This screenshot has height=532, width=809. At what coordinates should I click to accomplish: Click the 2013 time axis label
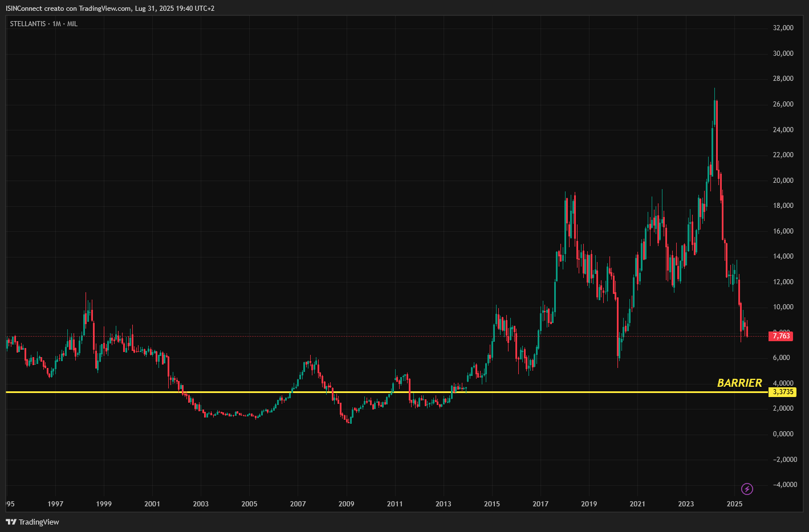tap(443, 504)
